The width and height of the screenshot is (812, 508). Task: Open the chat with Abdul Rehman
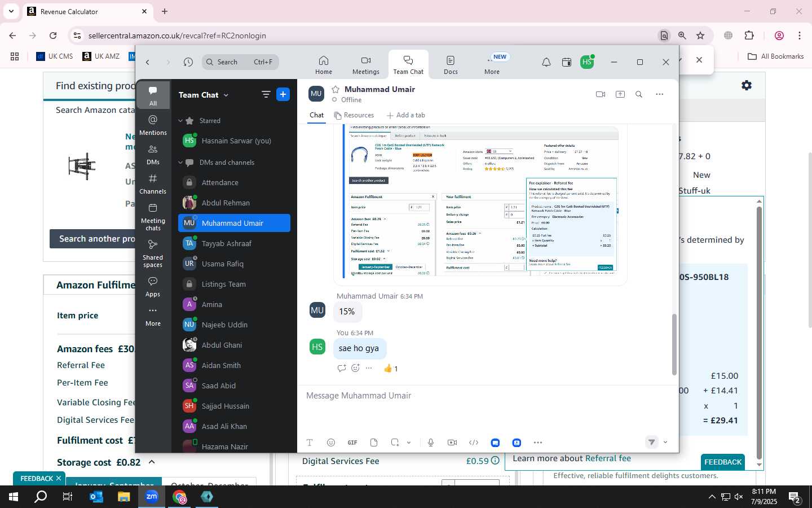pos(234,203)
